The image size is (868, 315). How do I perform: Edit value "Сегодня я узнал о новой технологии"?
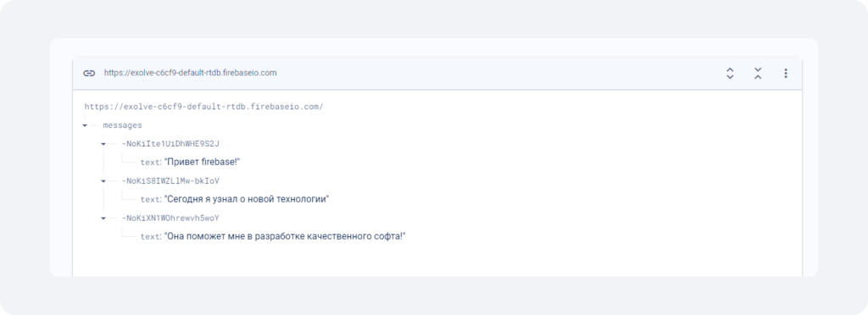click(x=247, y=199)
